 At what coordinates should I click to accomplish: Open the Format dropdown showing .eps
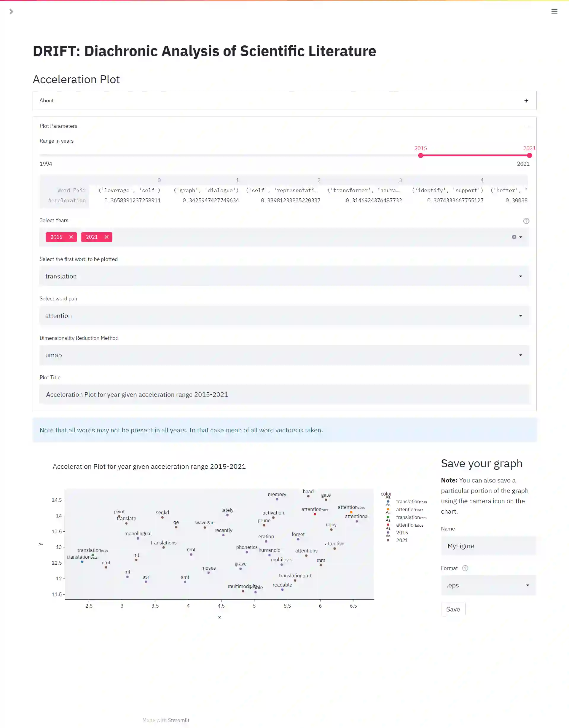pos(488,586)
